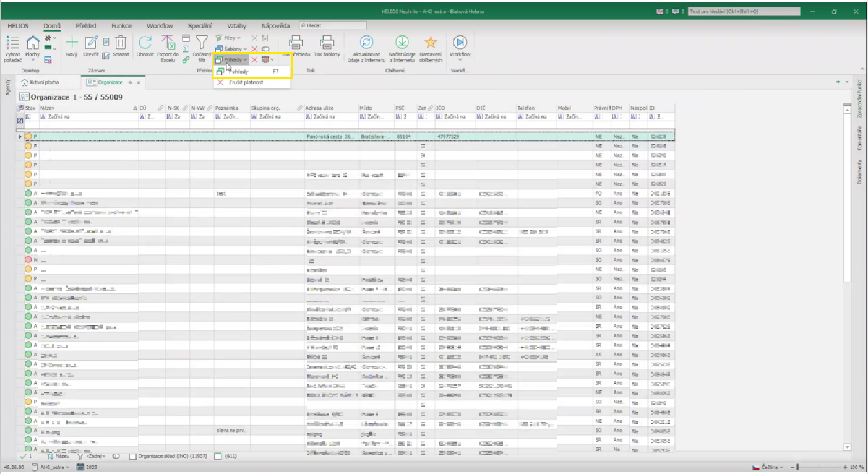
Task: Toggle the Organizace sklad checkbox in status bar
Action: tap(132, 457)
